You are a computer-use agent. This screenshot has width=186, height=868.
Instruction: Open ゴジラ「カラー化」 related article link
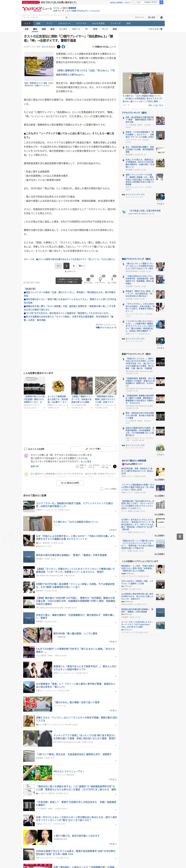tap(75, 504)
